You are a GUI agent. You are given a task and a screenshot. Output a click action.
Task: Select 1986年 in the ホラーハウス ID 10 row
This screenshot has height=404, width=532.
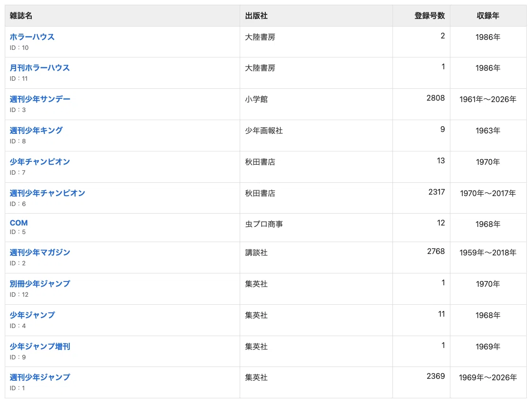pyautogui.click(x=488, y=37)
